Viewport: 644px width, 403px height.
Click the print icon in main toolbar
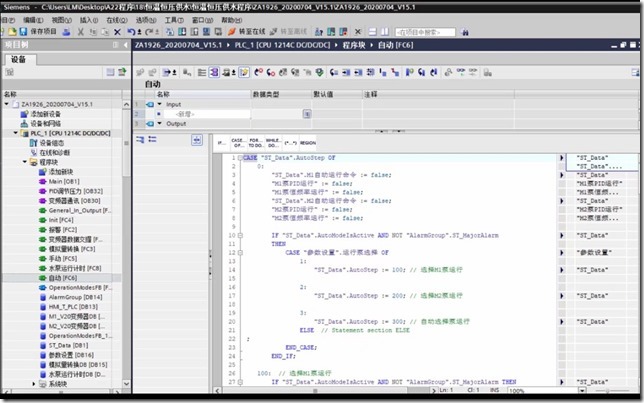click(x=66, y=32)
